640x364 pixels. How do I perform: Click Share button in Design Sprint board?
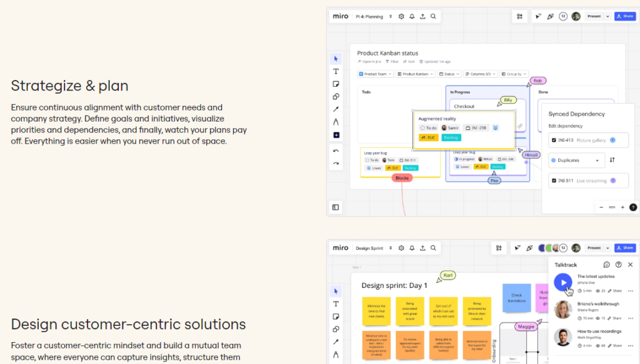[x=625, y=248]
